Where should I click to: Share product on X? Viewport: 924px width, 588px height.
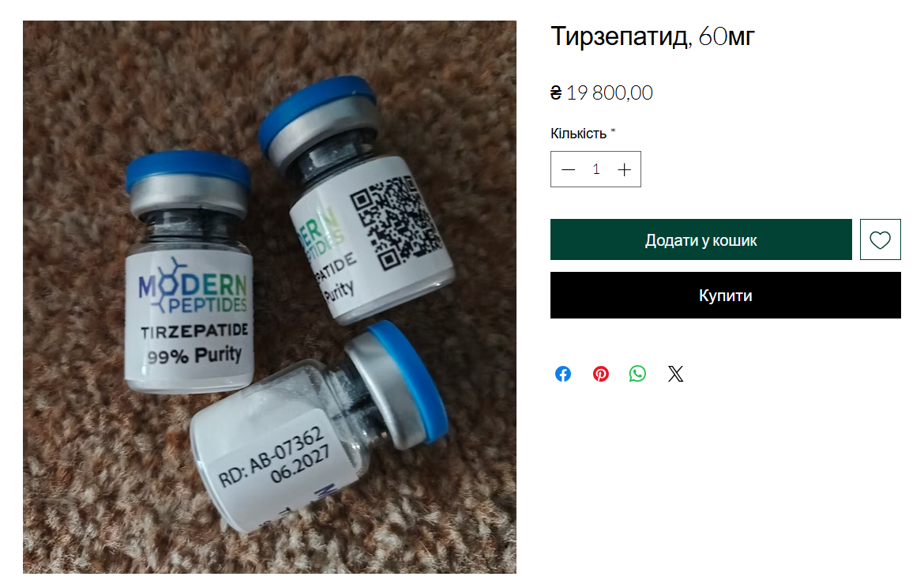click(675, 374)
